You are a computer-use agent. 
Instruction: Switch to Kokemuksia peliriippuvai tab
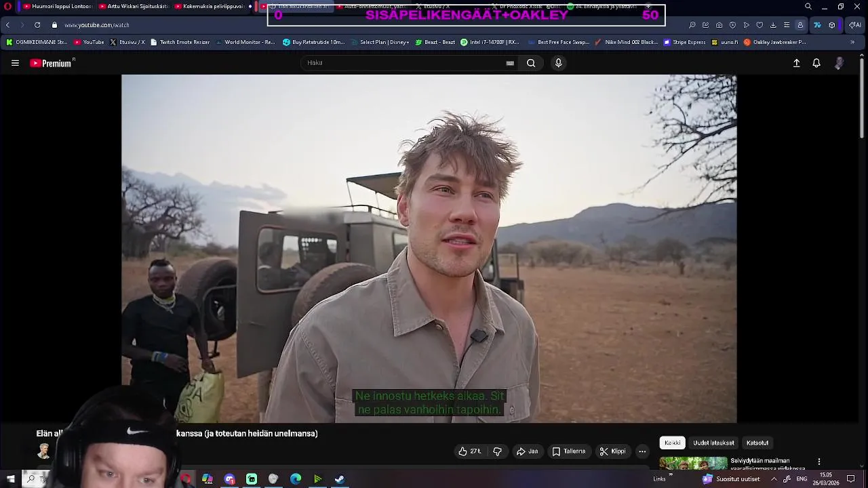[x=208, y=6]
